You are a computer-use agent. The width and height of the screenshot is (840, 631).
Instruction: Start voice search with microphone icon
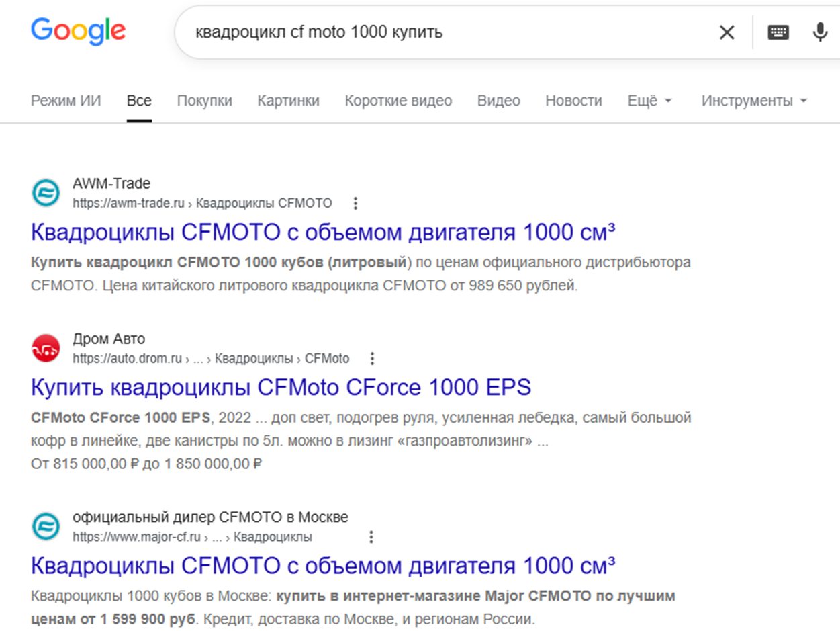click(x=820, y=32)
